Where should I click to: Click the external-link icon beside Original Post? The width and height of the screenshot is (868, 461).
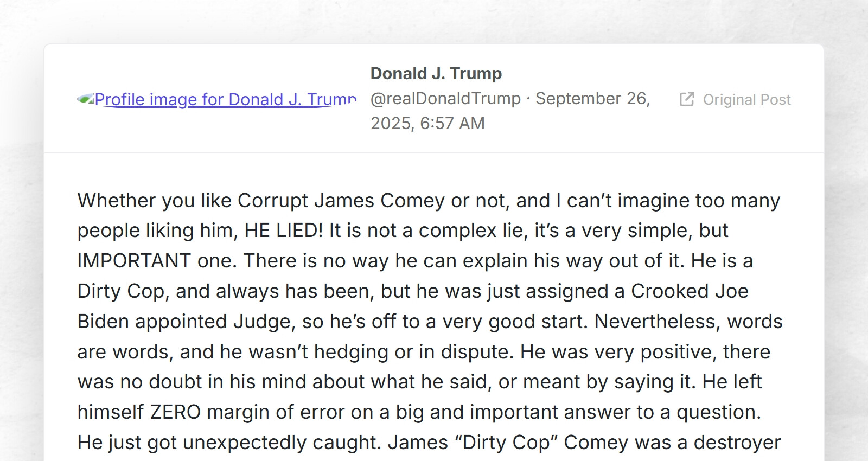click(x=687, y=99)
